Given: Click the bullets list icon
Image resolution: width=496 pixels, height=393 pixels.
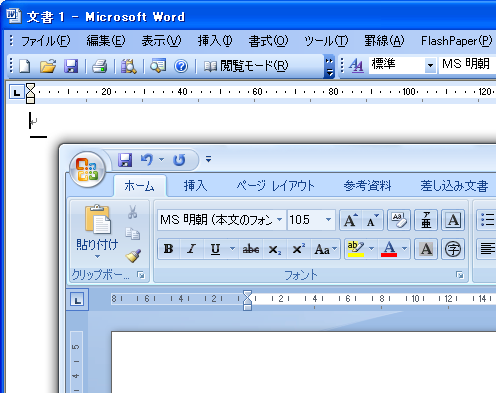Looking at the screenshot, I should (x=487, y=220).
